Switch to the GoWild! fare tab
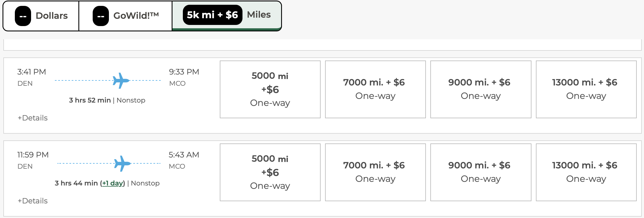644x218 pixels. click(x=125, y=16)
